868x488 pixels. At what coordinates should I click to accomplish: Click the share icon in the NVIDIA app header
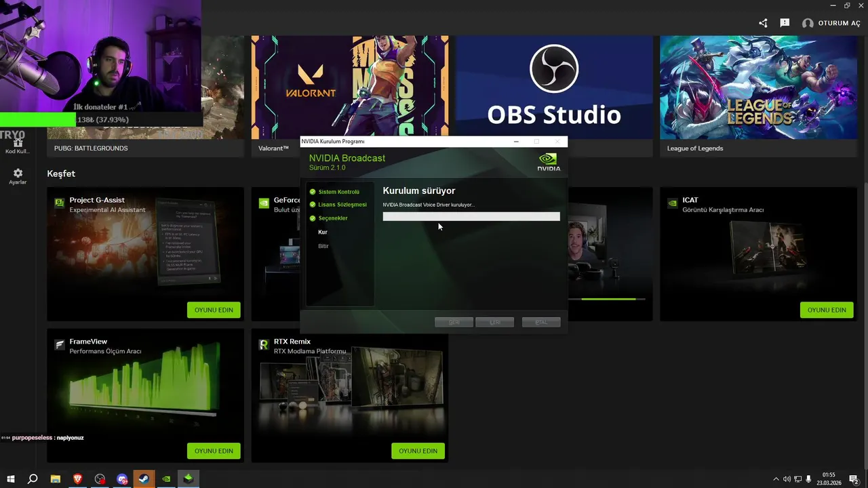[764, 23]
